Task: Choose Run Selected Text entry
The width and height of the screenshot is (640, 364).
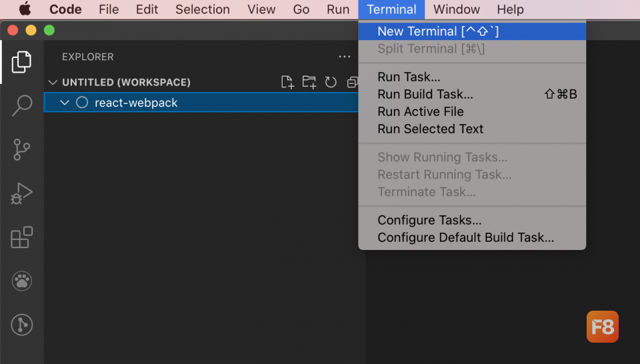Action: pos(472,129)
